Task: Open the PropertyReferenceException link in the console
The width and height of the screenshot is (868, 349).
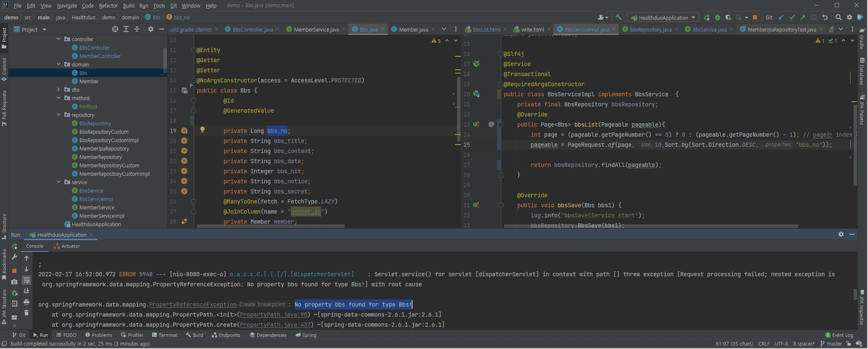Action: click(192, 304)
